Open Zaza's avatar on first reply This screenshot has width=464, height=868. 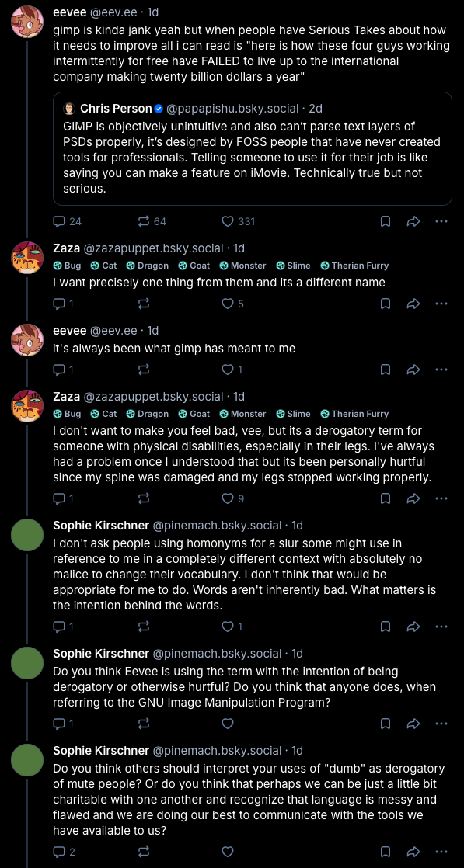point(27,258)
